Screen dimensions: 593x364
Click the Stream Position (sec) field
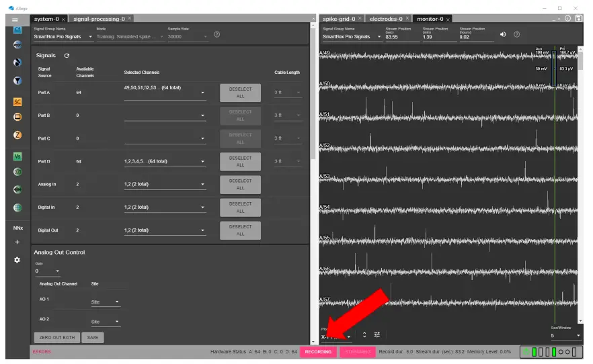pos(402,37)
